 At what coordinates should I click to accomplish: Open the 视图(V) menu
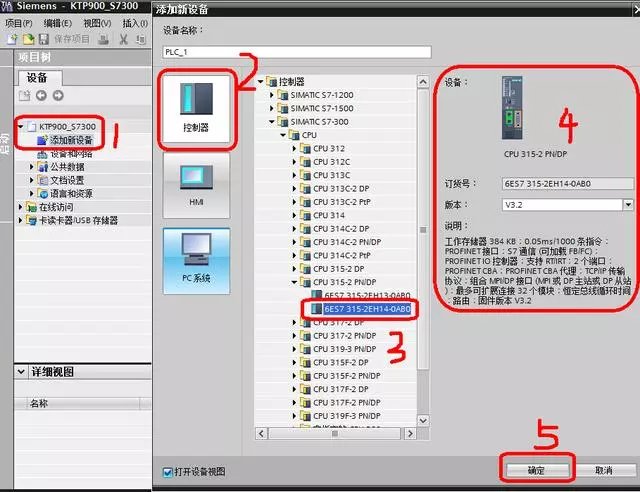point(97,22)
